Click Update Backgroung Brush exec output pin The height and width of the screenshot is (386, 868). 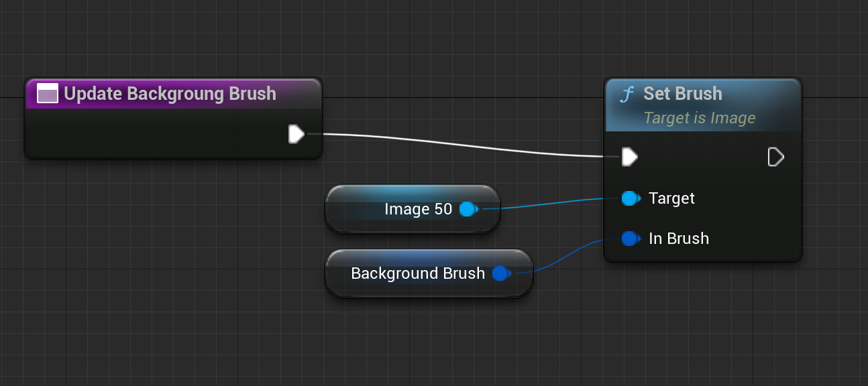coord(296,134)
